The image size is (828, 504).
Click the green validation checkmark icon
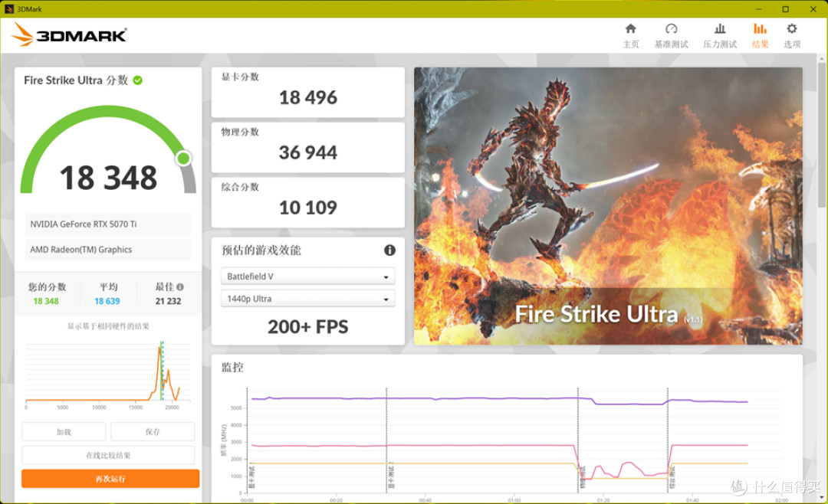[x=138, y=80]
